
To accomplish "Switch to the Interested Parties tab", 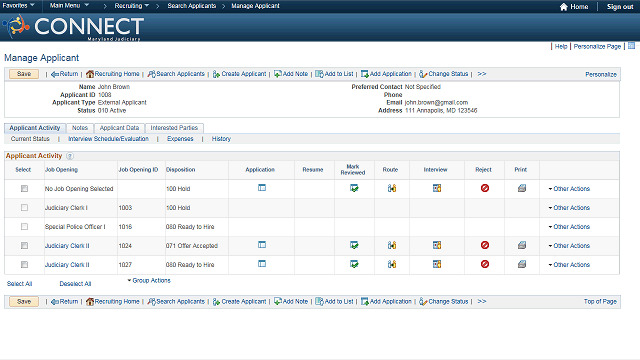I will point(174,128).
